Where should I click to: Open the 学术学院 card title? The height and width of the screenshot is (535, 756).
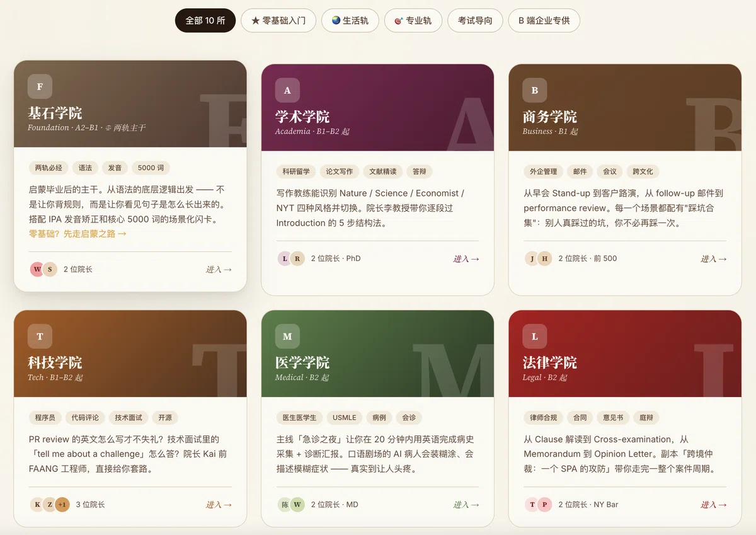point(302,117)
